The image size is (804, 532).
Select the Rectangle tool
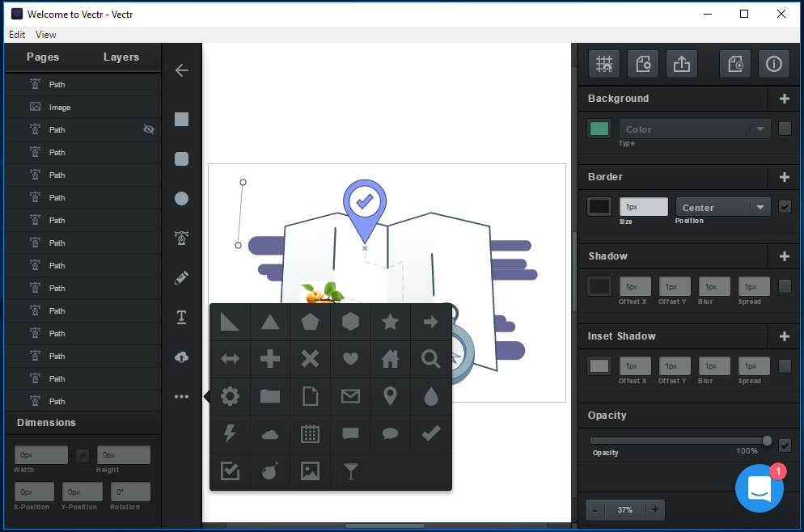pyautogui.click(x=181, y=120)
